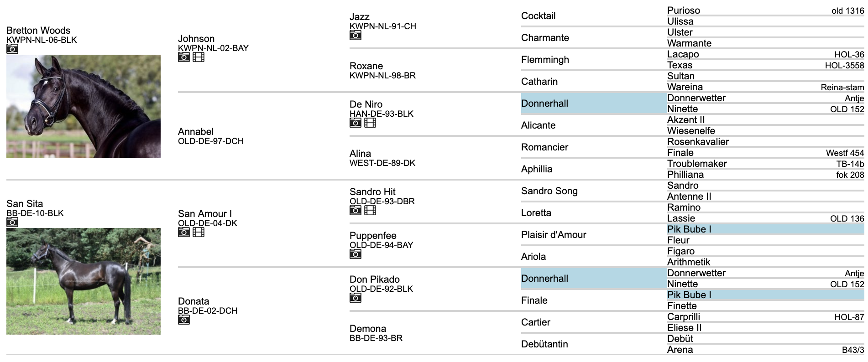
Task: Open San Amour I video icon
Action: [199, 232]
